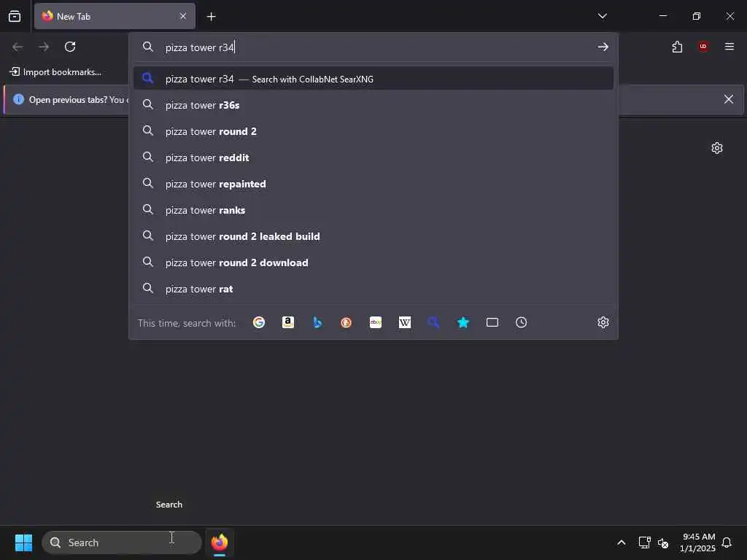Select suggestion pizza tower rat

pos(373,289)
